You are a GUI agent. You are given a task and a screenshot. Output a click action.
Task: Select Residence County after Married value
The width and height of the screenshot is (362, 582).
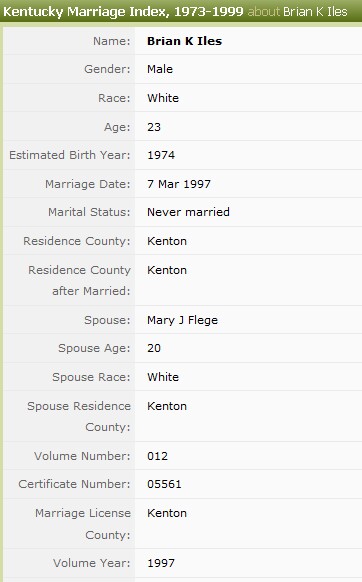[x=167, y=270]
